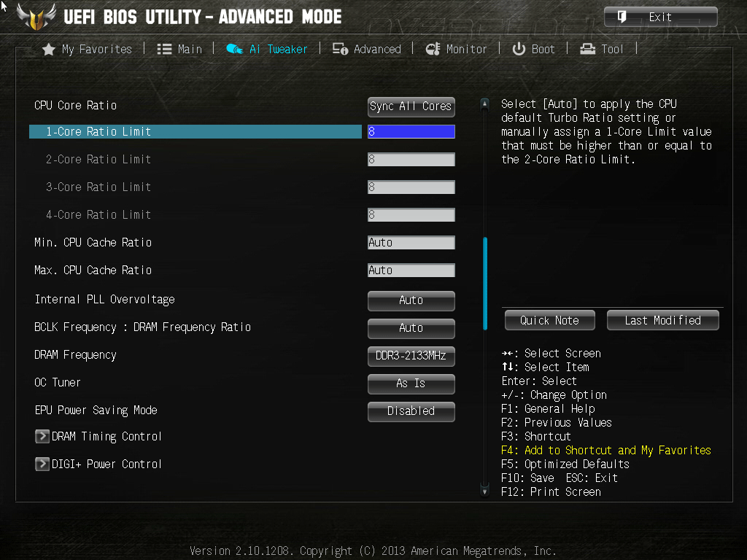
Task: Open DIGI+ Power Control arrow icon
Action: (42, 464)
